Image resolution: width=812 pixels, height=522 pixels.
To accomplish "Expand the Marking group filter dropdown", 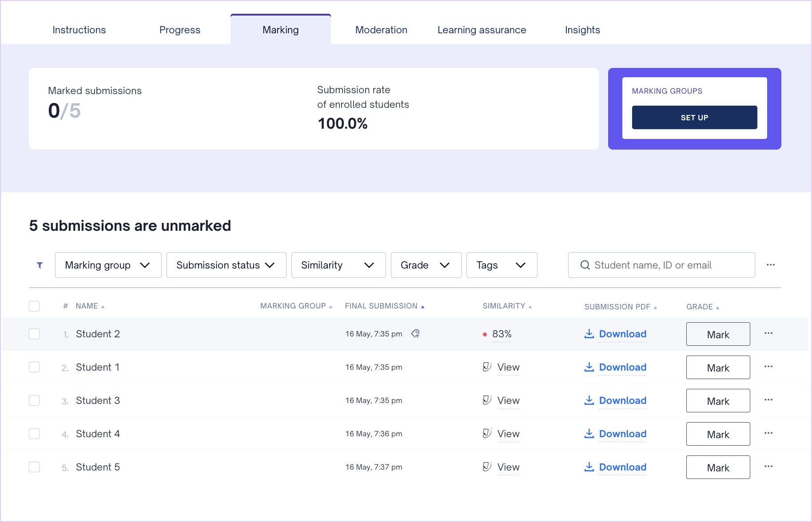I will coord(108,265).
